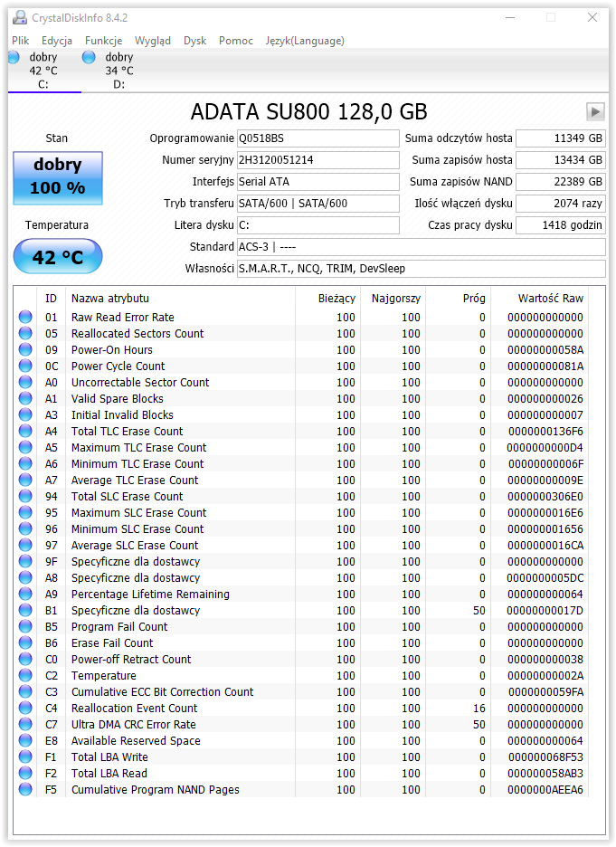The image size is (616, 847).
Task: Click the dobry 100 % health status button
Action: coord(58,177)
